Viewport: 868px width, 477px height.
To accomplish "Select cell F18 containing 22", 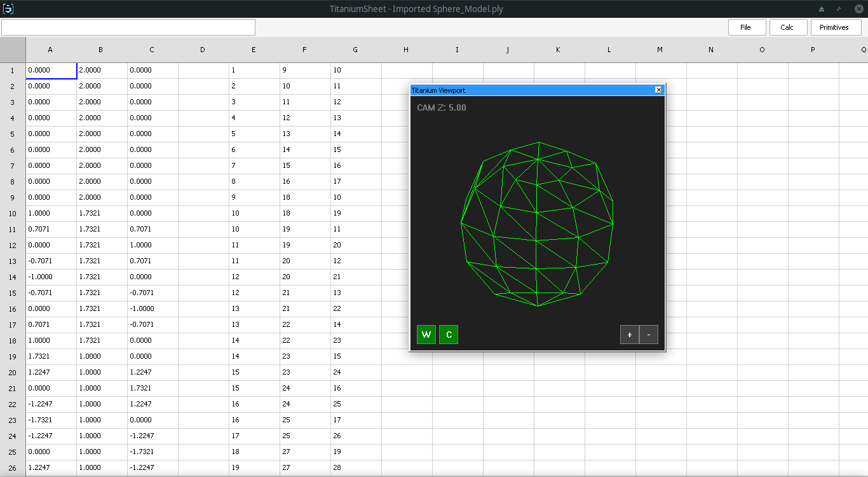I will click(305, 341).
